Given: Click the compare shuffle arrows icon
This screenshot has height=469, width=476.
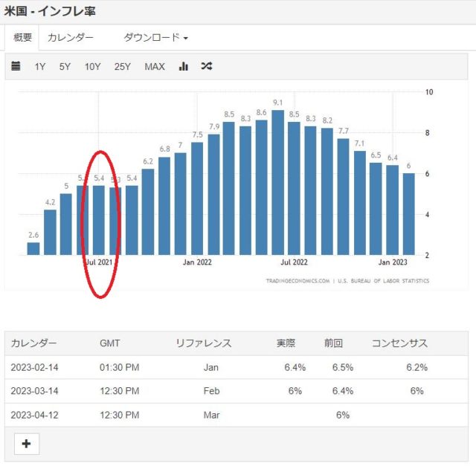Looking at the screenshot, I should pos(206,67).
